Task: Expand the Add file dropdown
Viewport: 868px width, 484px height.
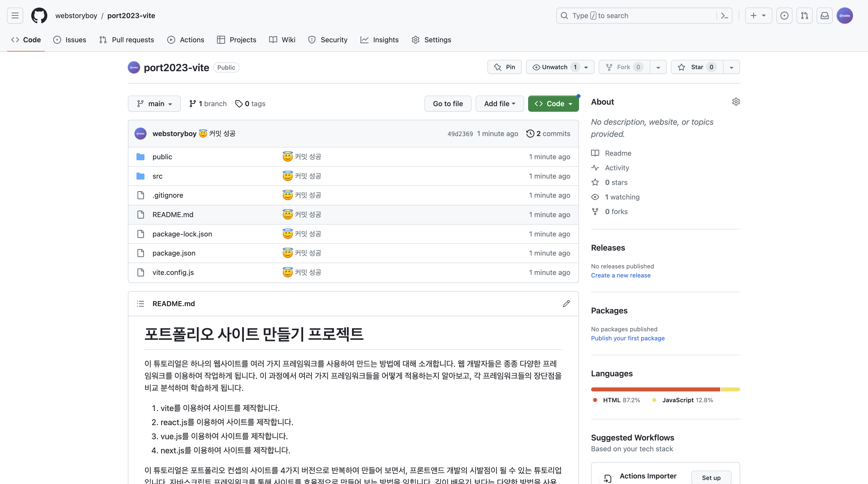Action: [499, 104]
